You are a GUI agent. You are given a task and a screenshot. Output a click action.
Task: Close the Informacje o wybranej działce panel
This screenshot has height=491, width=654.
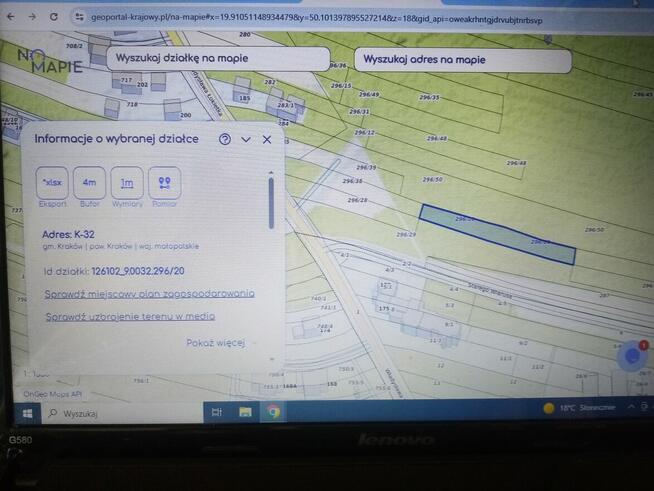(x=267, y=140)
